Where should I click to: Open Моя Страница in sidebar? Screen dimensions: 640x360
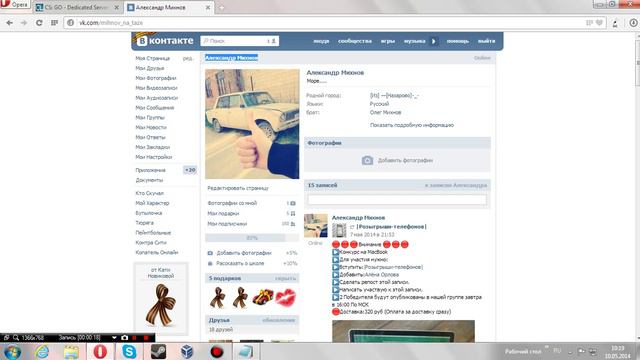tap(153, 58)
